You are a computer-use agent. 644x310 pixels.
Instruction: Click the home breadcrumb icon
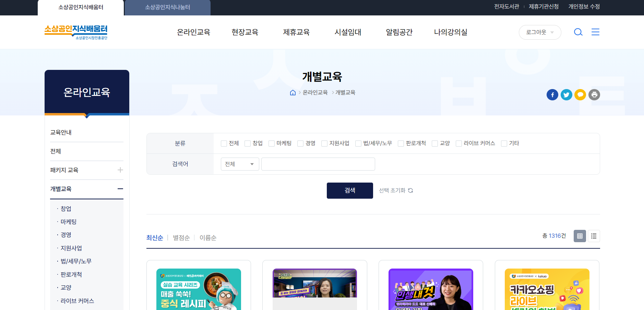tap(293, 92)
